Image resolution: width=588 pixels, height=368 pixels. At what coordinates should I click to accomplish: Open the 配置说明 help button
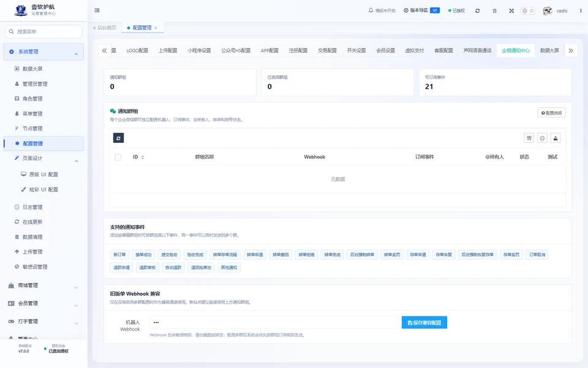click(552, 113)
